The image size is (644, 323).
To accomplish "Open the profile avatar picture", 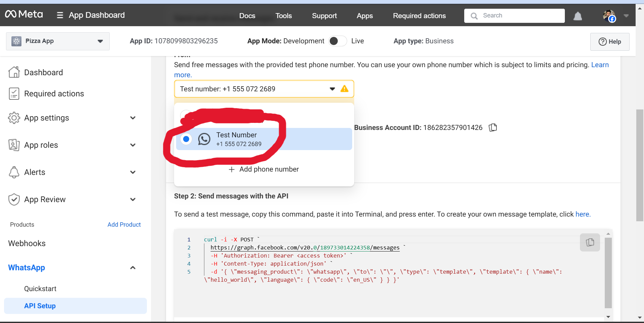I will (609, 15).
